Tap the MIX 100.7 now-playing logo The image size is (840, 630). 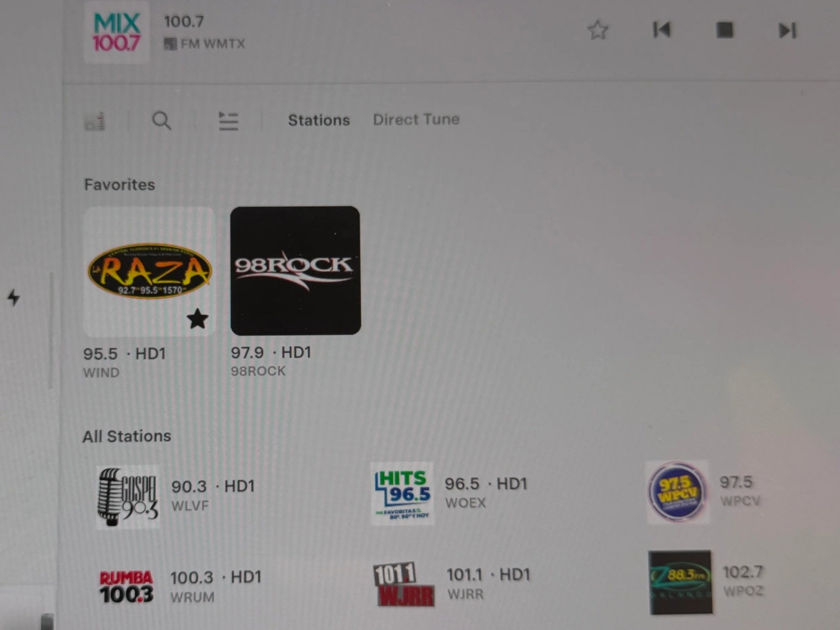(x=117, y=33)
